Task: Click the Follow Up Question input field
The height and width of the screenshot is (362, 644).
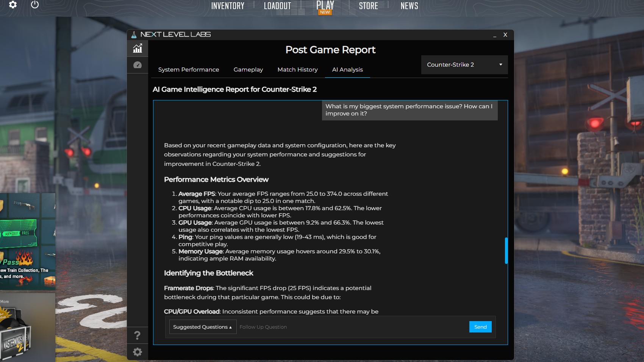Action: pos(352,327)
